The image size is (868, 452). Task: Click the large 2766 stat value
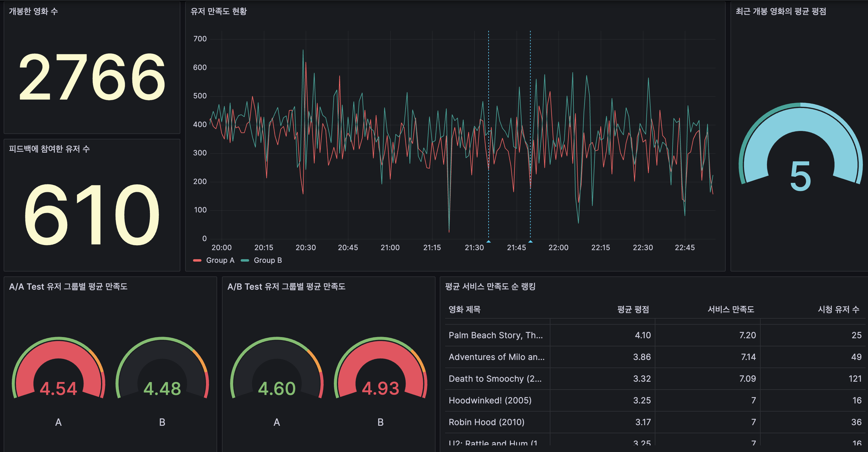coord(92,77)
